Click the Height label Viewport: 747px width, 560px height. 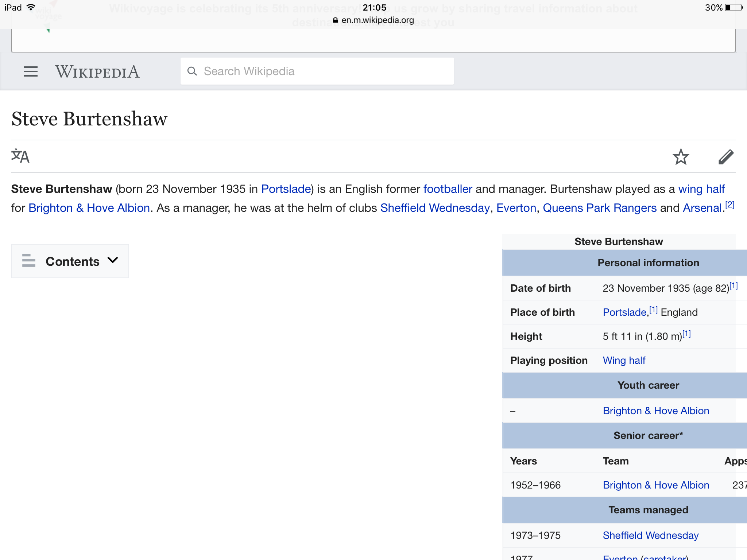tap(526, 336)
